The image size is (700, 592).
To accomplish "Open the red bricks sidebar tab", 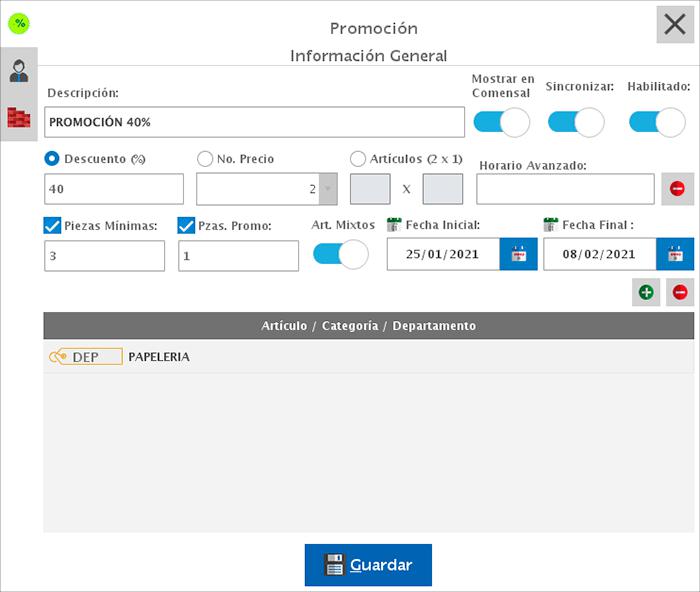I will coord(19,117).
